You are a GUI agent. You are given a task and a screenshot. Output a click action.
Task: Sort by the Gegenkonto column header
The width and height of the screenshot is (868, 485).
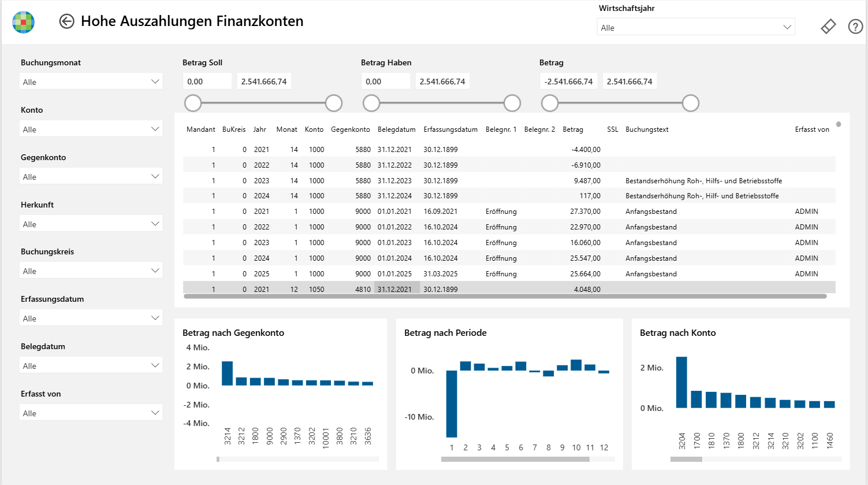351,129
